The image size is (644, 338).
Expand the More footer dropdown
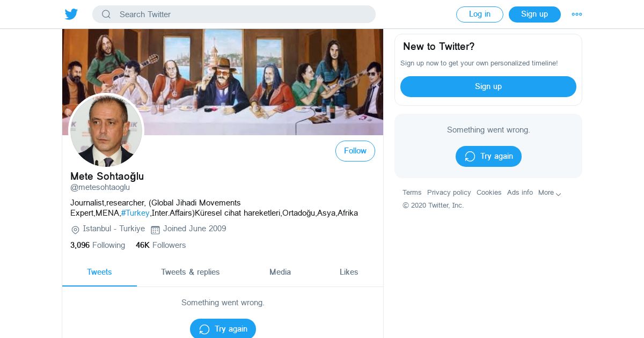click(550, 193)
